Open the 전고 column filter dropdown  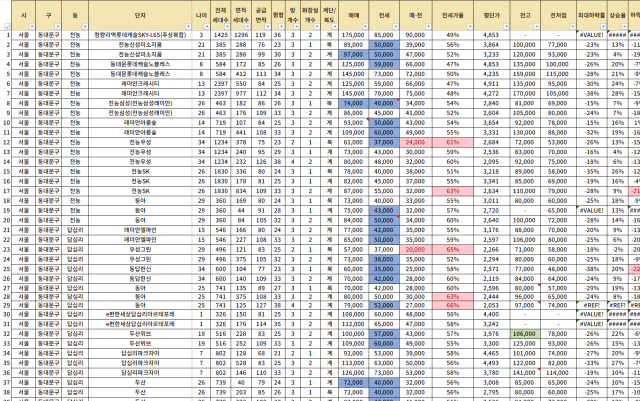tap(536, 27)
